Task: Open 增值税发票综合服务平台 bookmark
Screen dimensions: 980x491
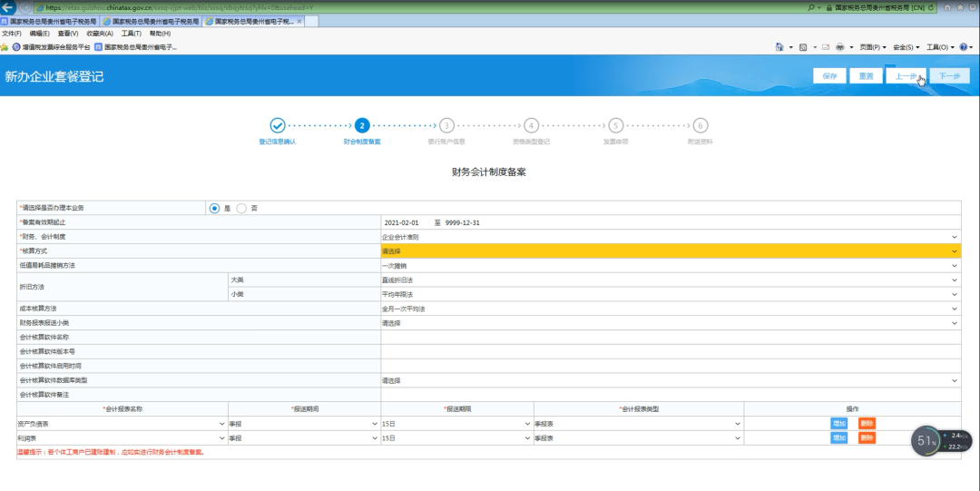Action: [x=52, y=47]
